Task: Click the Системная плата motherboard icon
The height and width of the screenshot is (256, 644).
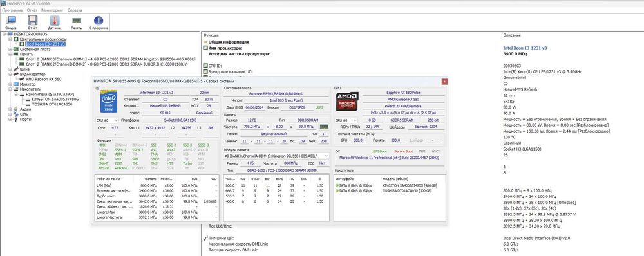Action: tap(17, 49)
